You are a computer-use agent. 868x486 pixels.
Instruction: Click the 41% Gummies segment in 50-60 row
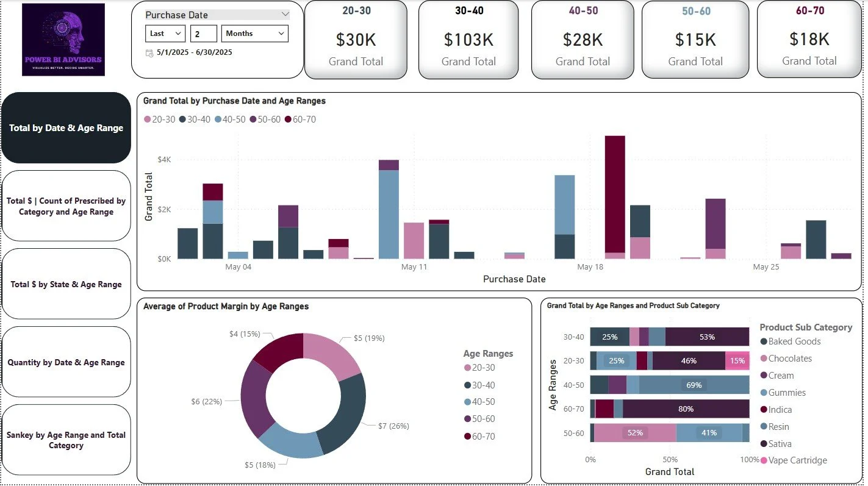(709, 432)
